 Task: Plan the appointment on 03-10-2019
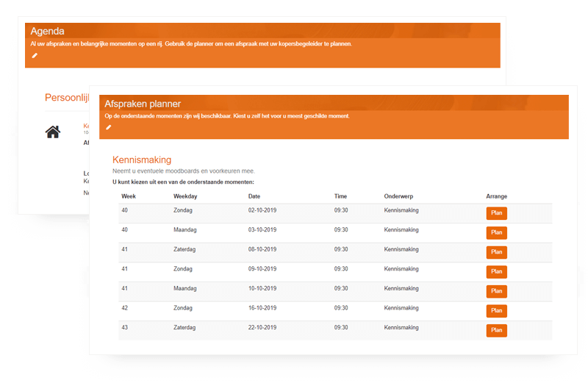pos(497,232)
